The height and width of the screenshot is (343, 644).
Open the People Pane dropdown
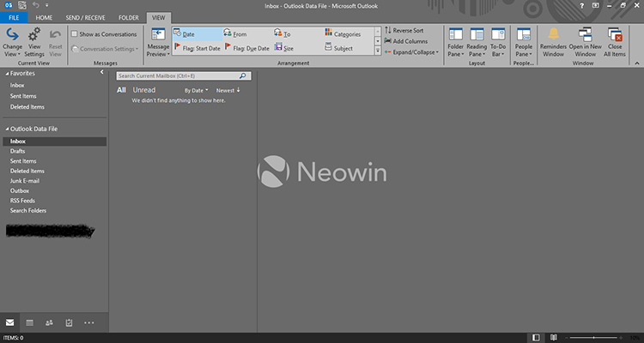(x=523, y=42)
